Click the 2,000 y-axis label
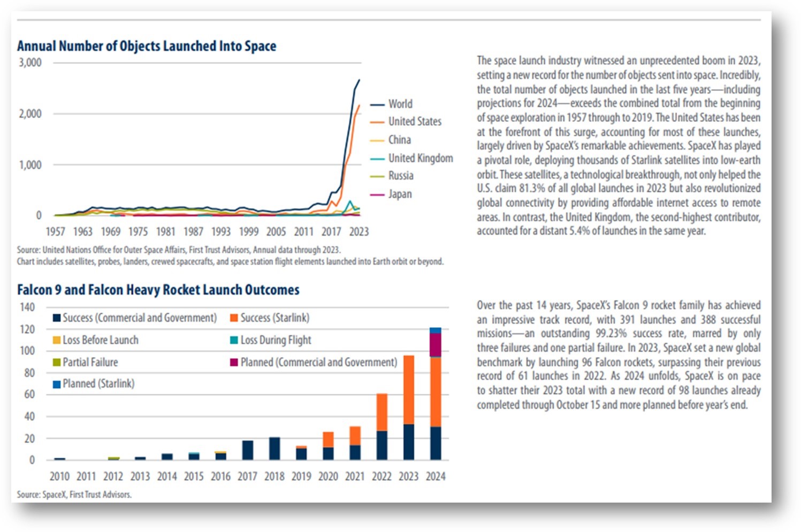801x532 pixels. click(30, 114)
